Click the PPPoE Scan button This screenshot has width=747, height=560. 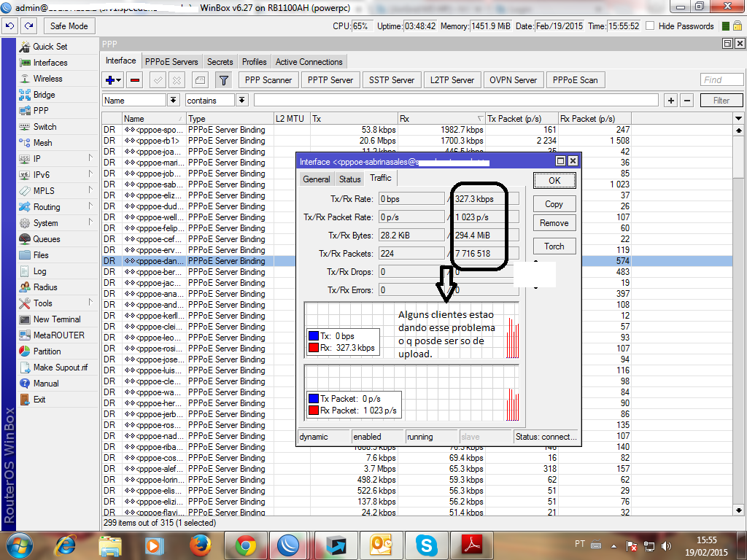point(576,80)
